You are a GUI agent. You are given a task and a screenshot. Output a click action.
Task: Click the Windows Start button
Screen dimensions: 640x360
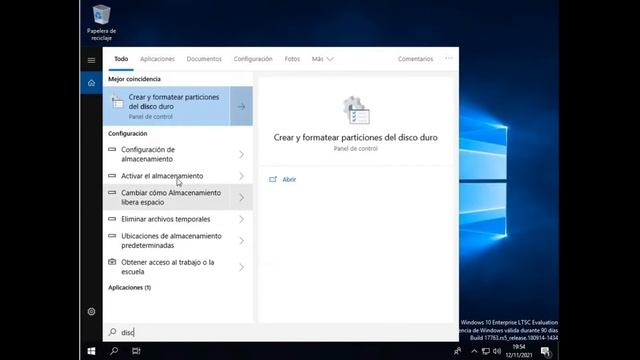point(91,351)
